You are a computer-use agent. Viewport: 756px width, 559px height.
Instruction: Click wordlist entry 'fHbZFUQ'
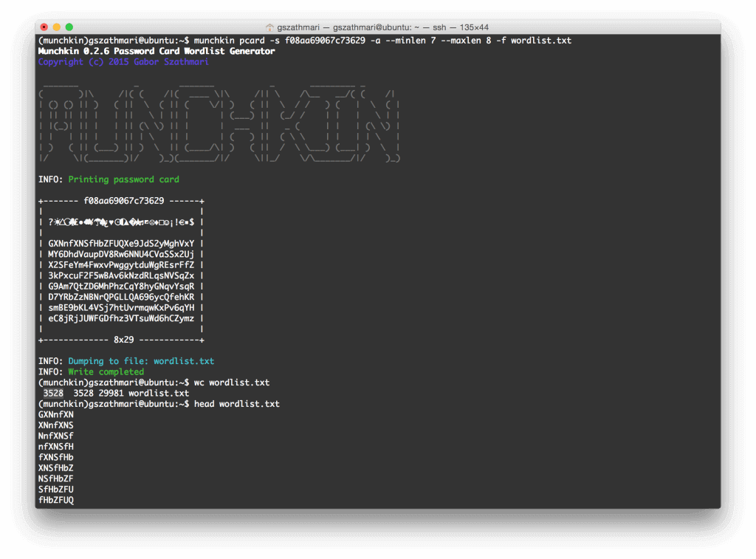(56, 500)
